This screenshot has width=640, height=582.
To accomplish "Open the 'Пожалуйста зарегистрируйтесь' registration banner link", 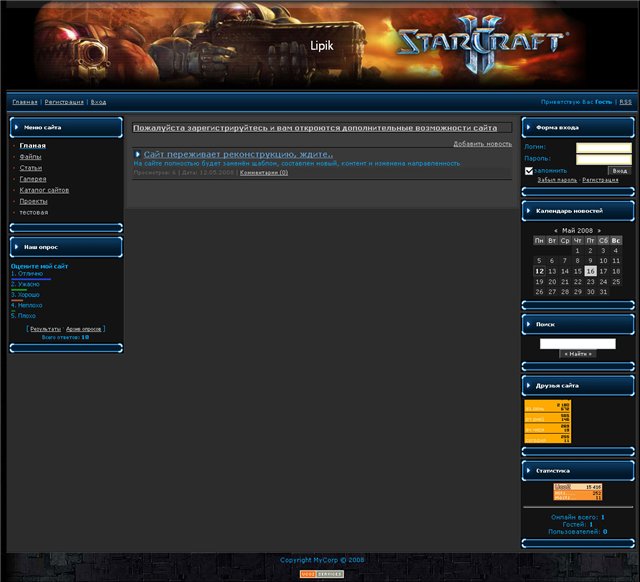I will [x=315, y=128].
